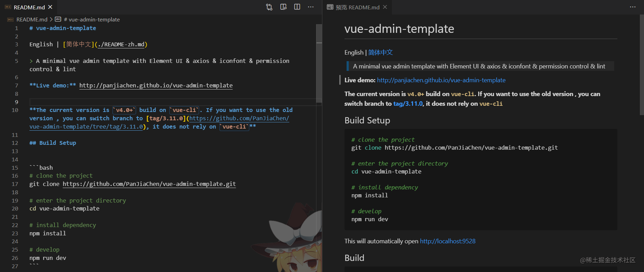The image size is (644, 272).
Task: Switch to the 预览 README.md tab
Action: (x=357, y=7)
